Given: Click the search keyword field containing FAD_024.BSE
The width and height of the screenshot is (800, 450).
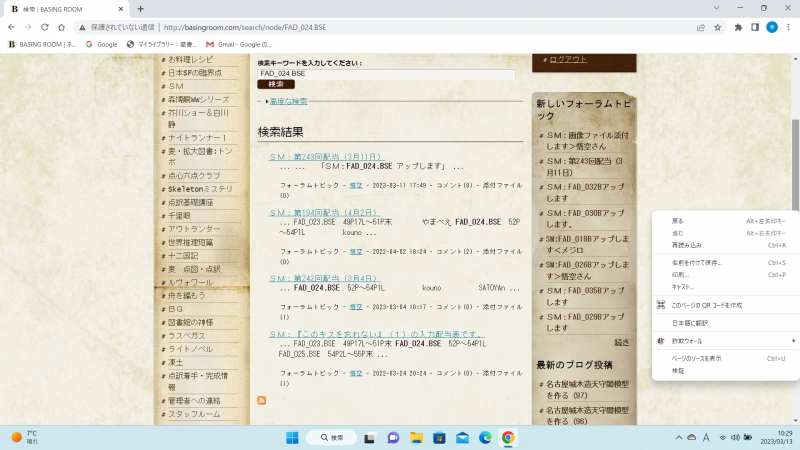Looking at the screenshot, I should tap(386, 74).
